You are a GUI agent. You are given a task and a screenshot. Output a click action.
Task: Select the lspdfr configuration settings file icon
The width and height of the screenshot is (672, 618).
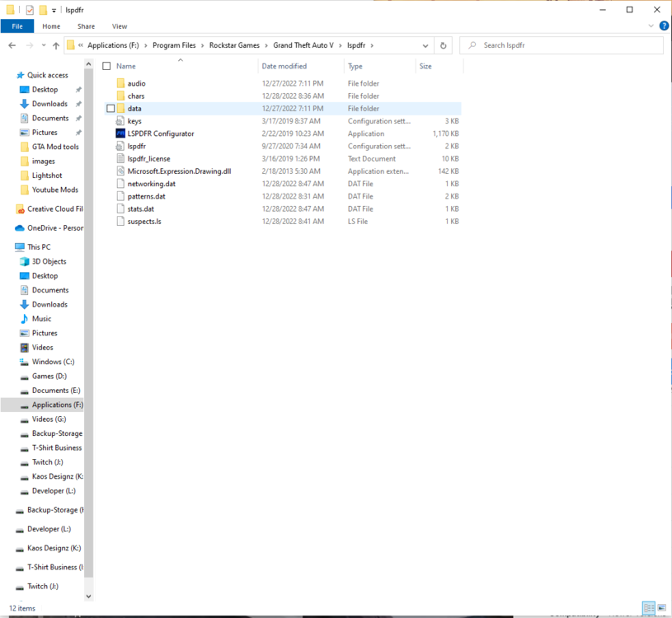click(x=120, y=146)
